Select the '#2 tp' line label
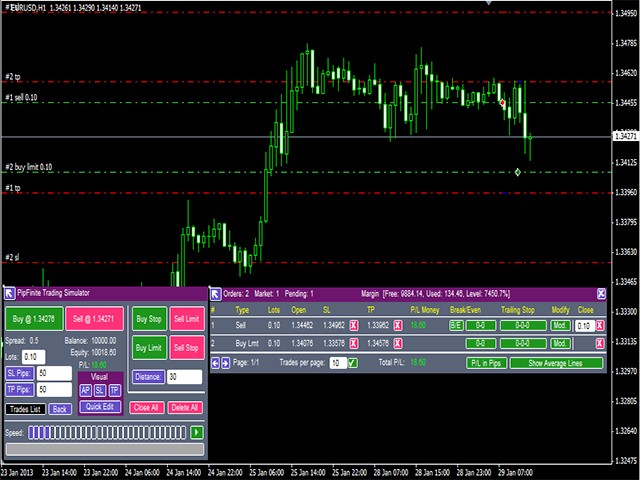 (13, 77)
